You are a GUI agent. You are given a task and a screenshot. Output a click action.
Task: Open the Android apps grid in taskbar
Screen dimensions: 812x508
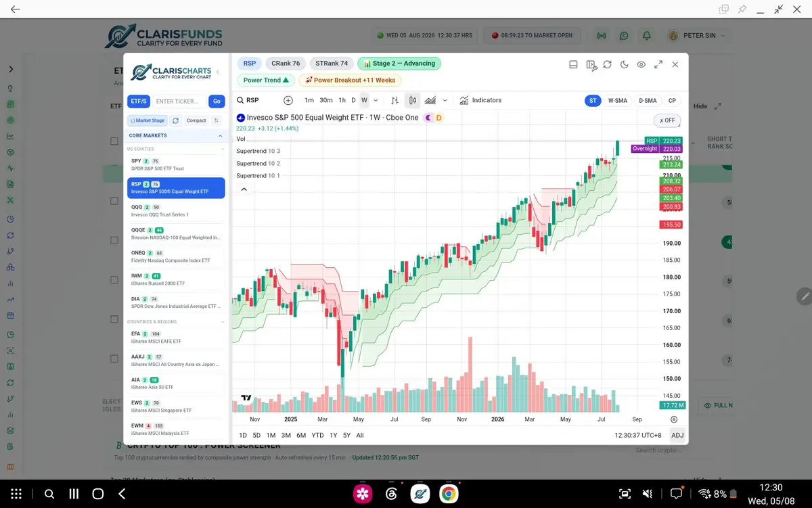[x=17, y=494]
